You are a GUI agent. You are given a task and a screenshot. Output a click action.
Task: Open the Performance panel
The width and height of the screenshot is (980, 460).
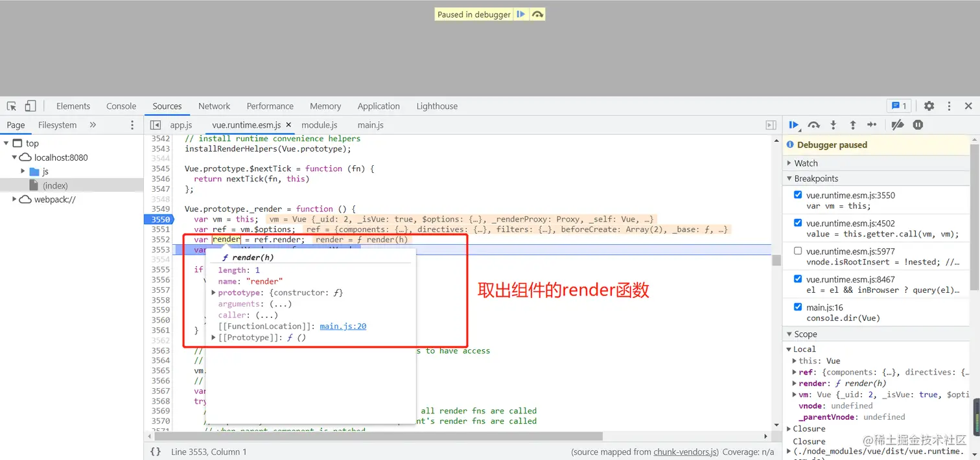click(270, 106)
